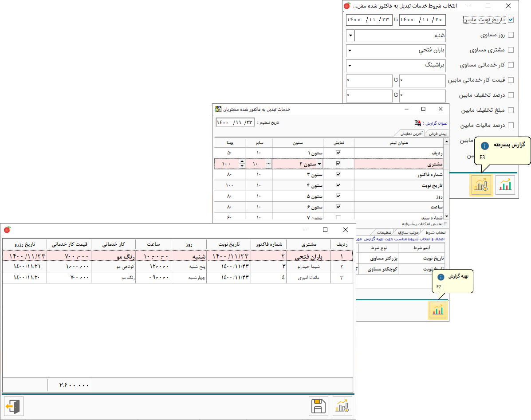Click the کار خدماتی column header
Screen dimensions: 531x420
[114, 244]
